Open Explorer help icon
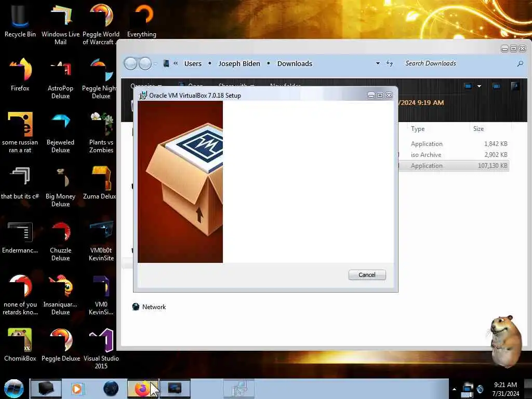532x399 pixels. pyautogui.click(x=515, y=86)
